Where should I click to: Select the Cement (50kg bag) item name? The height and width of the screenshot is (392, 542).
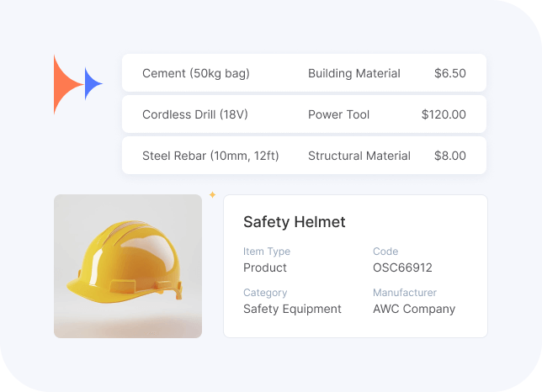point(196,73)
